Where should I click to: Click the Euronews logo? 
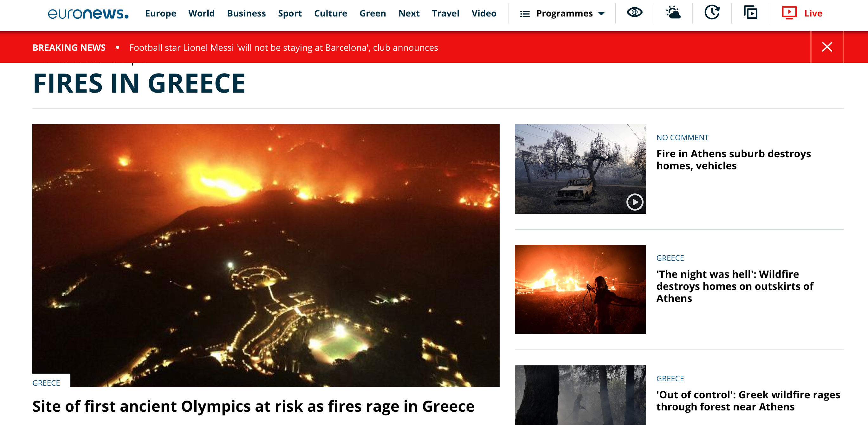tap(88, 13)
